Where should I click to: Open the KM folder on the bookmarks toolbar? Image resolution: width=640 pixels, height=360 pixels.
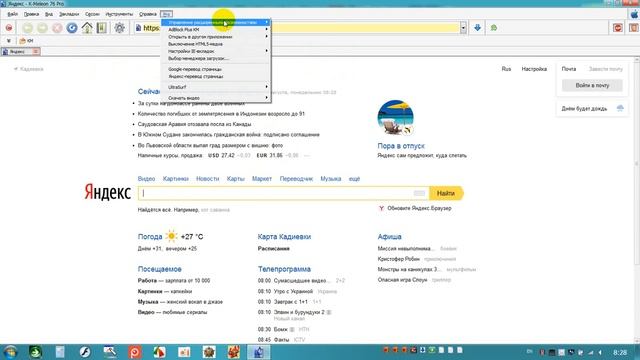click(x=26, y=41)
